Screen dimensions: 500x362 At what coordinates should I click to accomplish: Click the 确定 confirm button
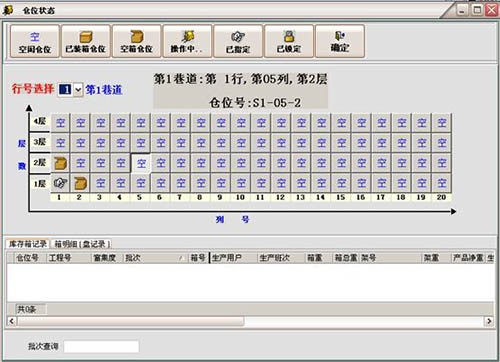coord(340,42)
